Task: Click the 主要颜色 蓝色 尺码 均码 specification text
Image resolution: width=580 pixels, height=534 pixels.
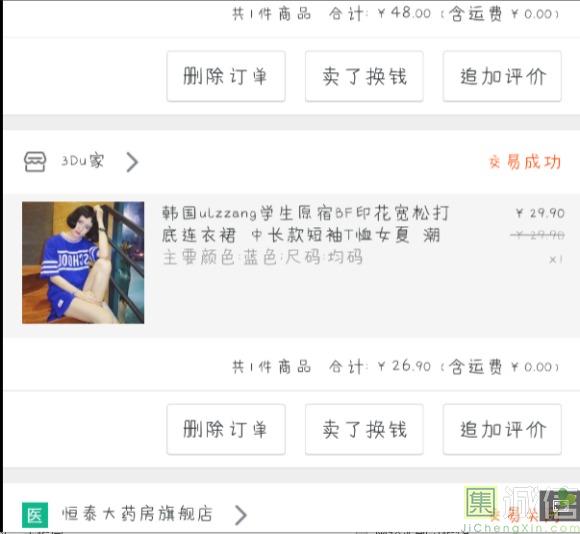Action: (263, 257)
